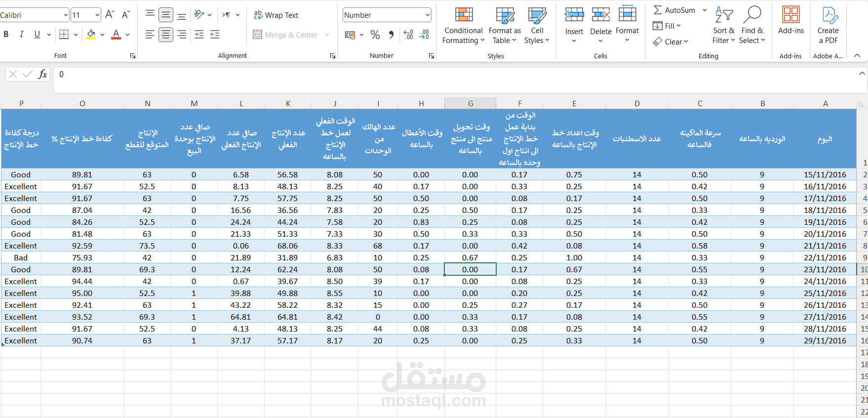Apply Comma Style
Image resolution: width=868 pixels, height=418 pixels.
391,35
